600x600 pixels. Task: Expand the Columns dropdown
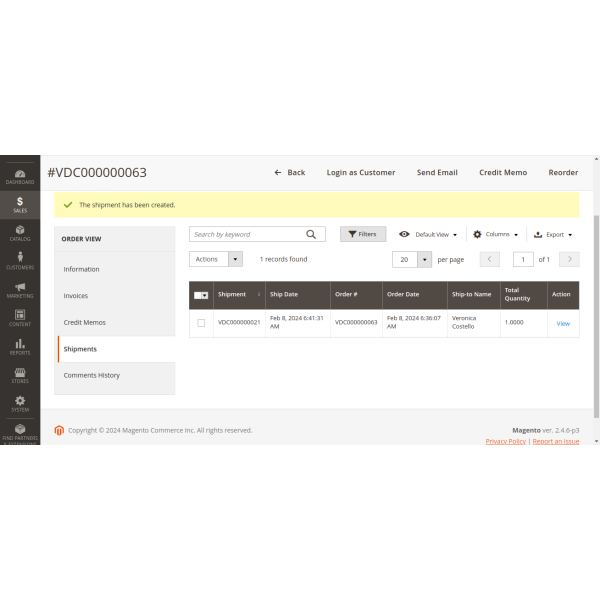pos(496,234)
